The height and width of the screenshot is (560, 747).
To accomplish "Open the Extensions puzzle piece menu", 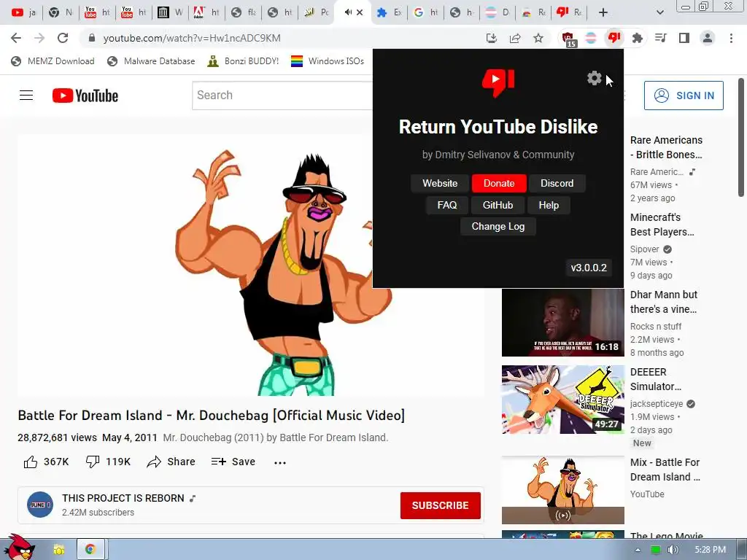I will [637, 38].
